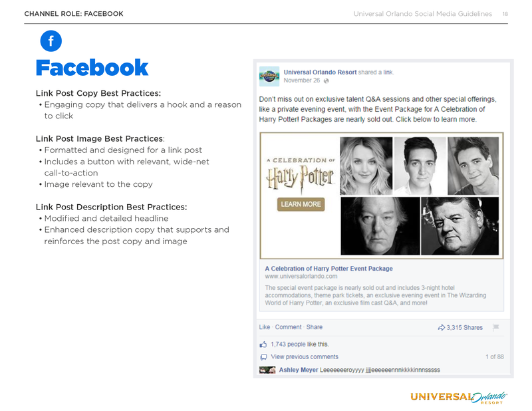Click the flag icon in post action row
Screen dimensions: 532x411
tap(495, 327)
